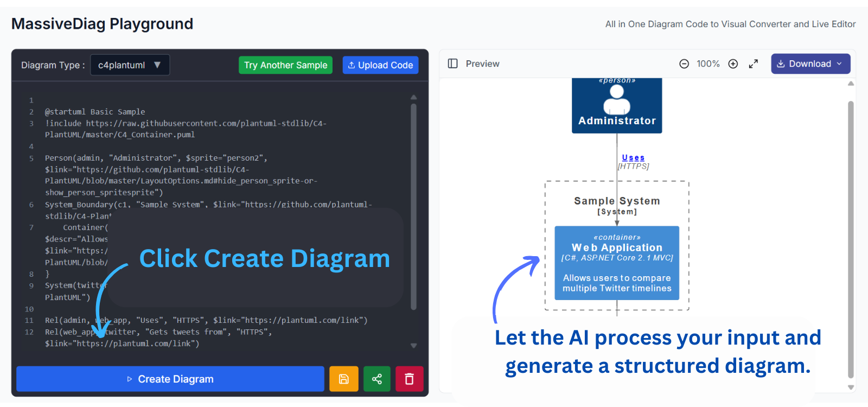
Task: Click the green share icon button
Action: pos(377,379)
